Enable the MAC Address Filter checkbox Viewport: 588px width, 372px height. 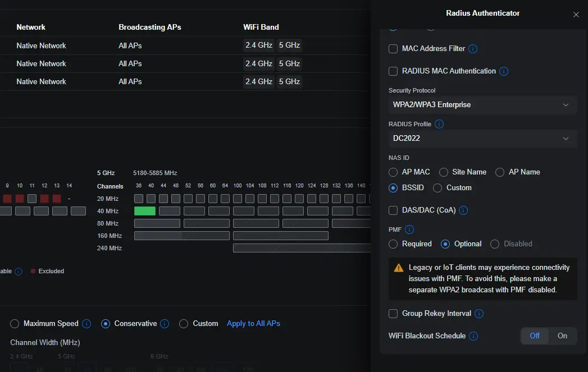click(393, 49)
